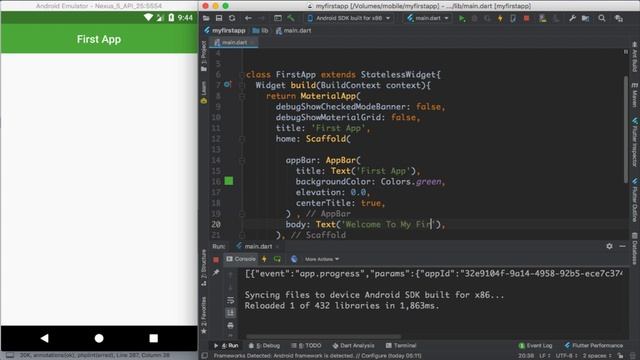Open Flutter Performance panel

coord(593,346)
